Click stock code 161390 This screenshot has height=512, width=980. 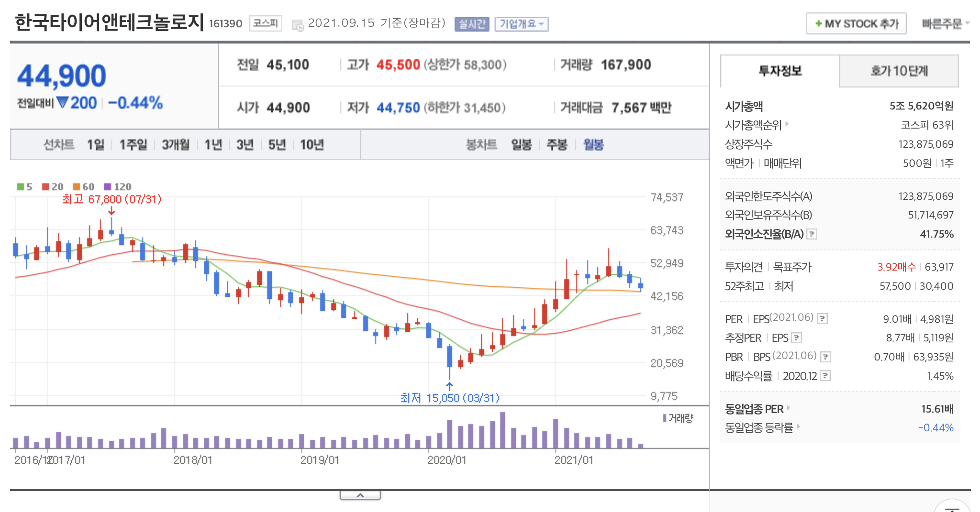(226, 23)
